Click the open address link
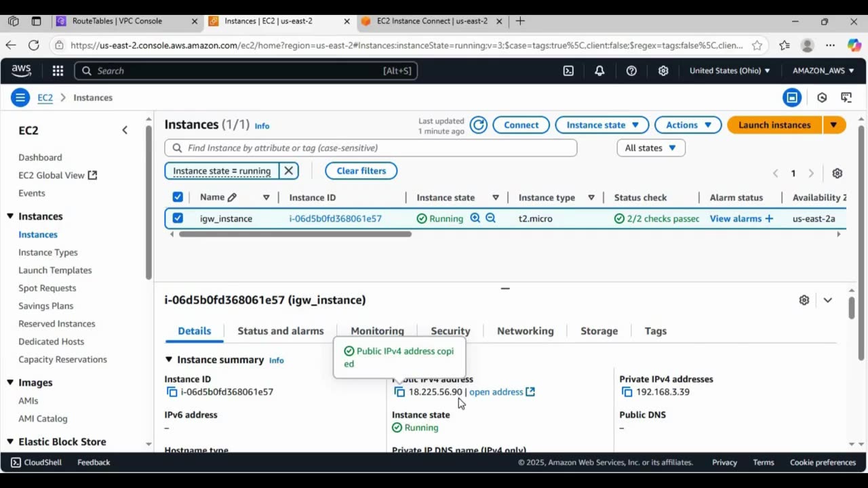Screen dimensions: 868x488 pos(502,392)
